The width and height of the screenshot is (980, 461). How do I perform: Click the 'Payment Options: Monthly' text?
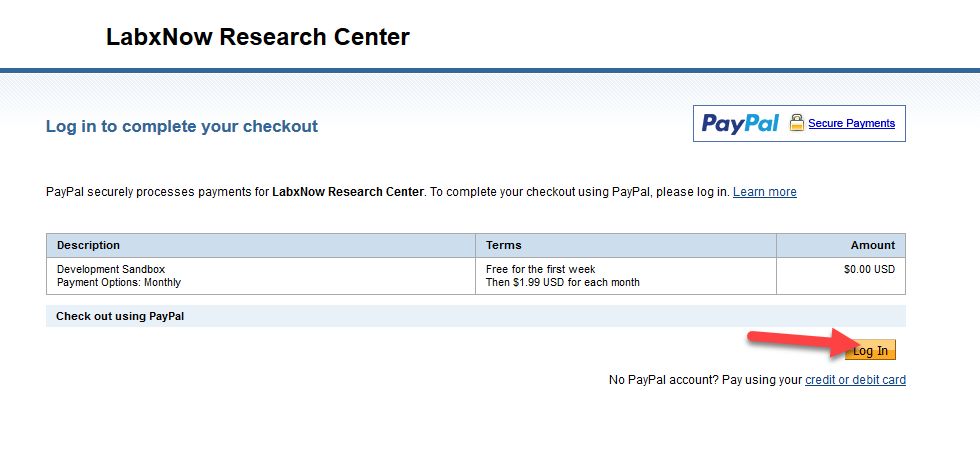tap(119, 282)
